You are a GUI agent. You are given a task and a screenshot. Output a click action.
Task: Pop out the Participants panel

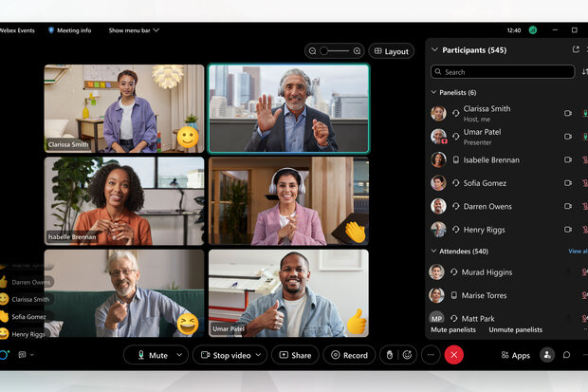(x=576, y=49)
